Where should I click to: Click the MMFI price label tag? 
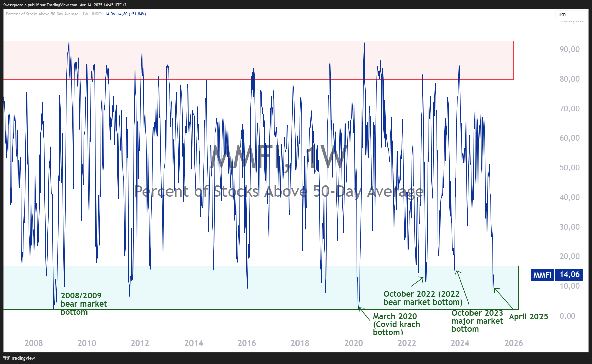point(542,275)
